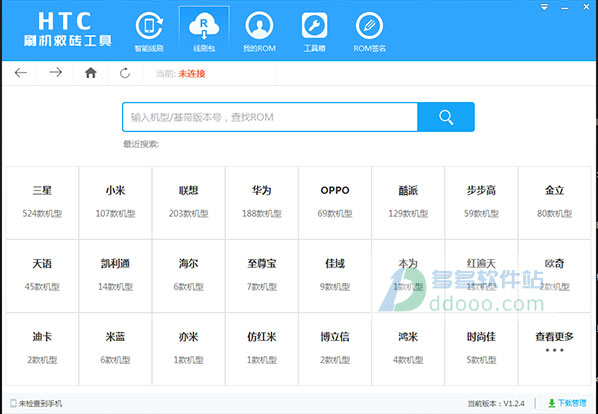Open the 天语 brand tile
This screenshot has height=414, width=598.
[42, 276]
